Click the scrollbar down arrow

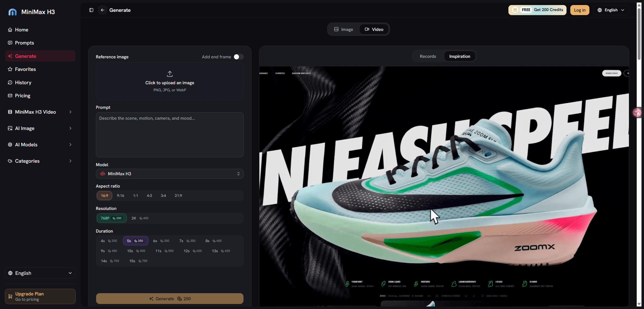point(639,304)
